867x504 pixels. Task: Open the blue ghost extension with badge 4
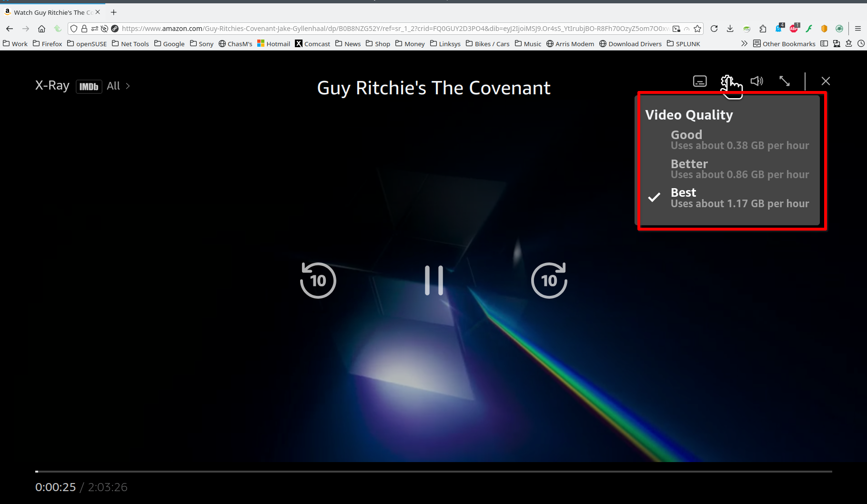point(779,28)
